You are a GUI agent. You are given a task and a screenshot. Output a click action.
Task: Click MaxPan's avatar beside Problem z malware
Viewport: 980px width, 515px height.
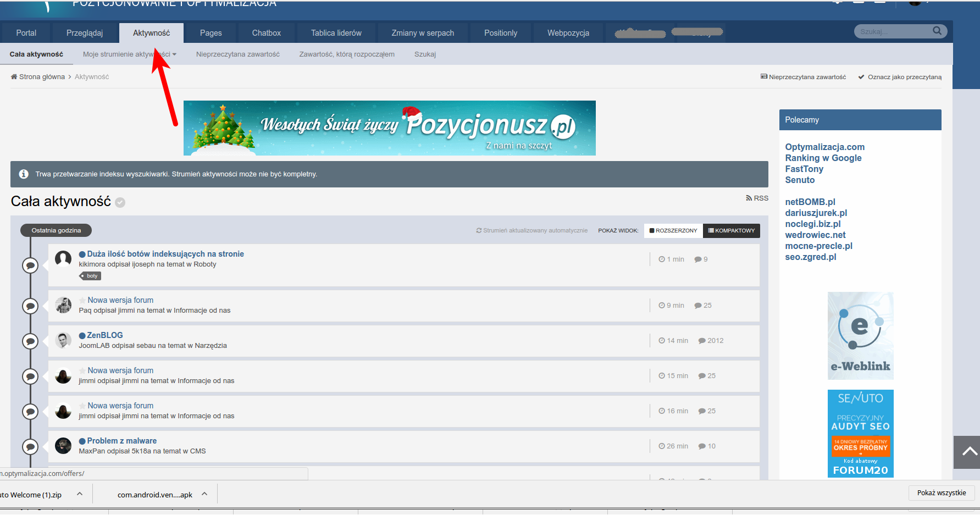pyautogui.click(x=63, y=446)
